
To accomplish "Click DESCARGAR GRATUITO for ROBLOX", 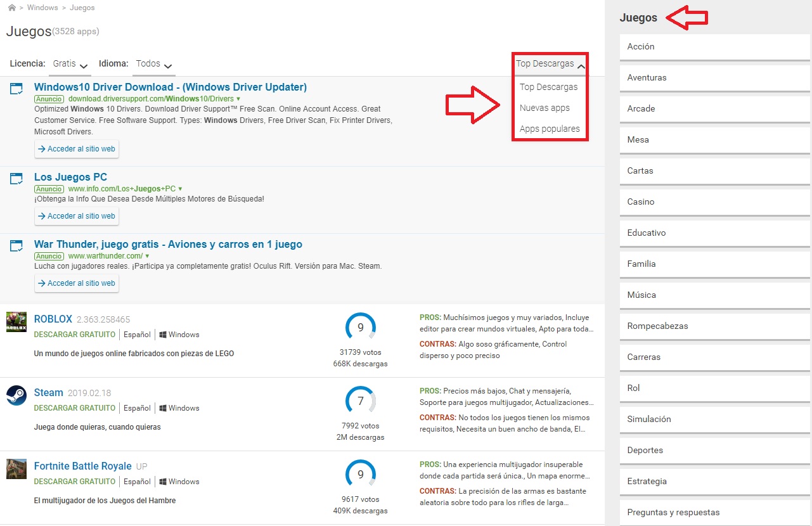I will (75, 335).
